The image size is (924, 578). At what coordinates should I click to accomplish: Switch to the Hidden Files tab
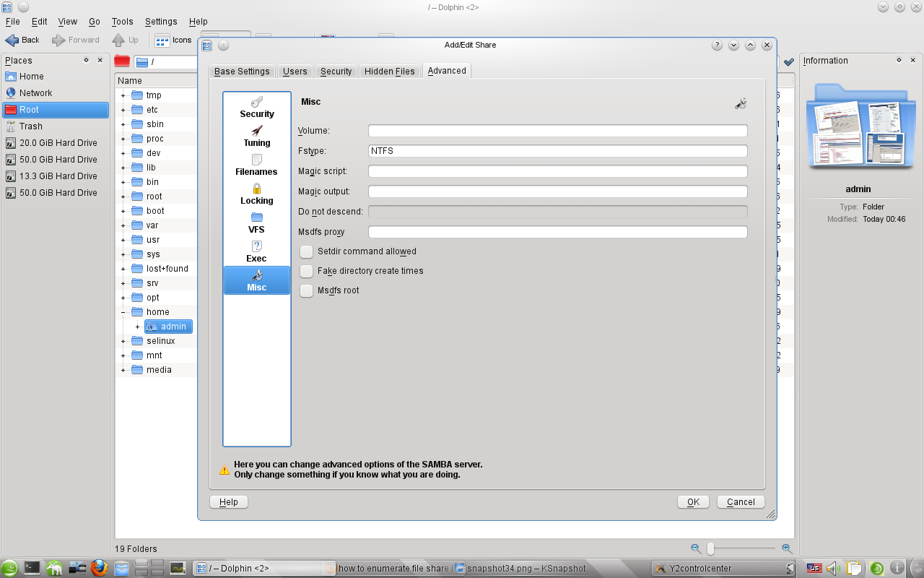(x=390, y=72)
